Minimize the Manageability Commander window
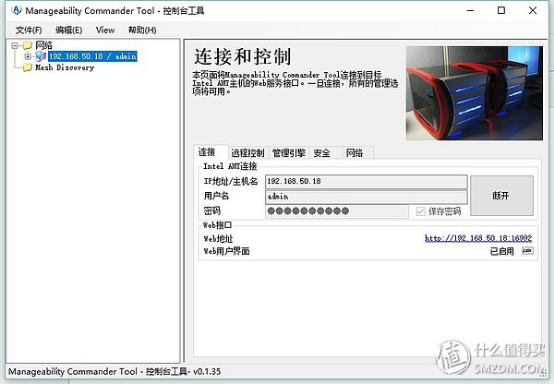This screenshot has width=554, height=384. pyautogui.click(x=470, y=11)
